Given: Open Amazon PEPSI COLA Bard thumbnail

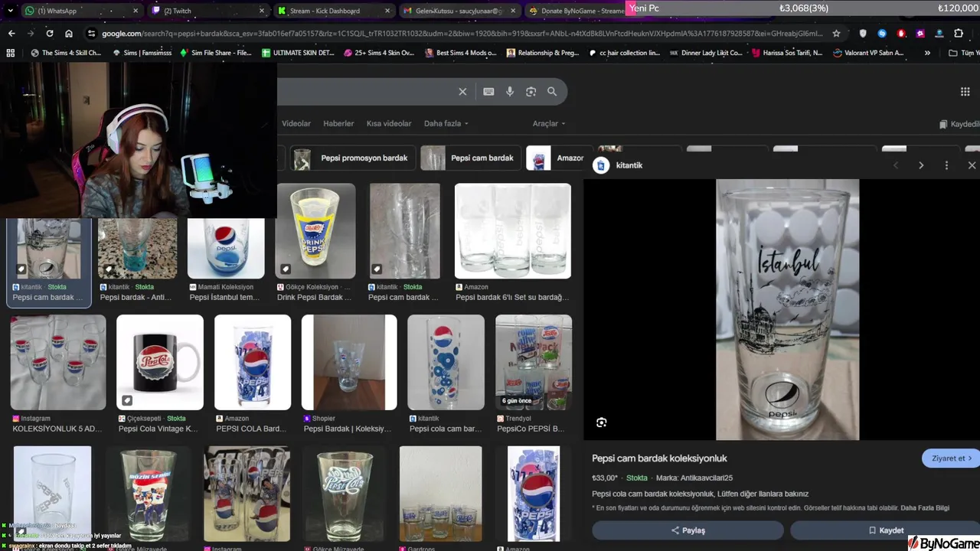Looking at the screenshot, I should tap(253, 362).
